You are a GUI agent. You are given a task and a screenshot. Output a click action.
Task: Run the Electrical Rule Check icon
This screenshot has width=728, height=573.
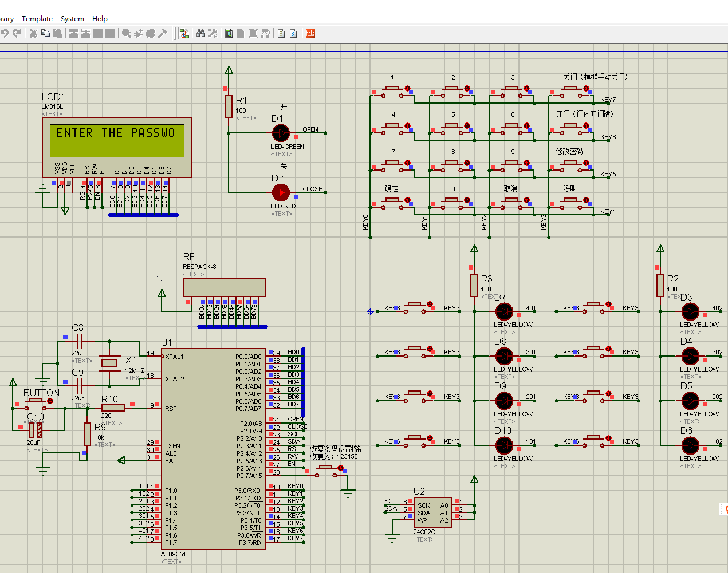pyautogui.click(x=293, y=33)
